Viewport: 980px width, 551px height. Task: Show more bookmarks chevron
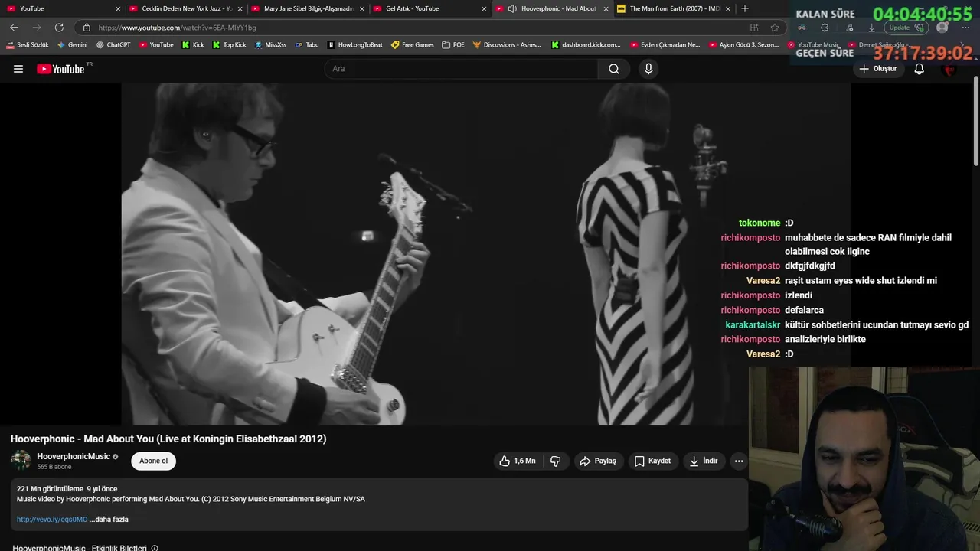pos(962,45)
